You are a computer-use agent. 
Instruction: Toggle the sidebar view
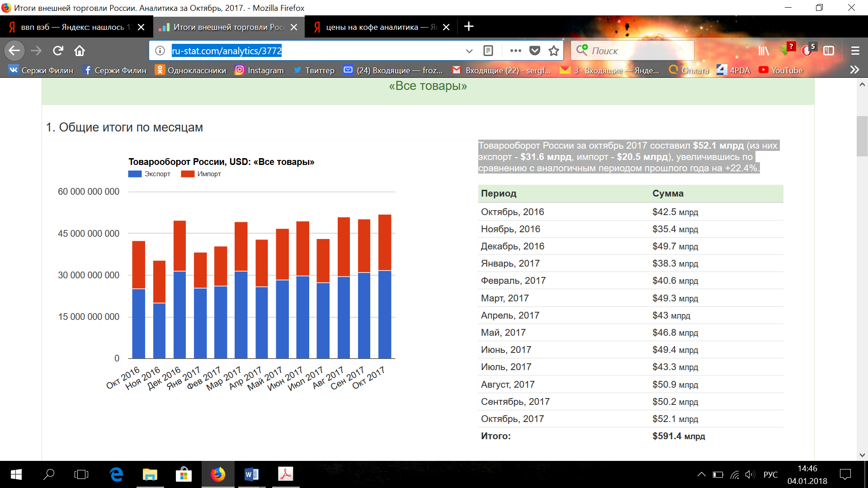[x=829, y=51]
